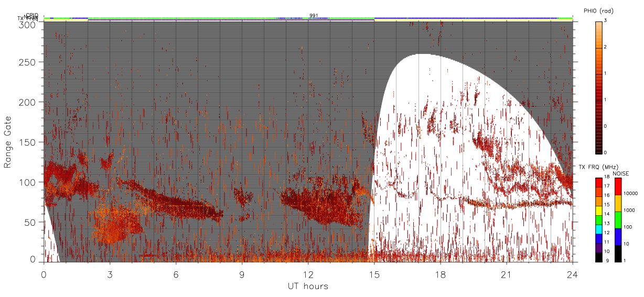Screen dimensions: 644x297
Task: Click the '991' CPID label at top
Action: tap(314, 16)
